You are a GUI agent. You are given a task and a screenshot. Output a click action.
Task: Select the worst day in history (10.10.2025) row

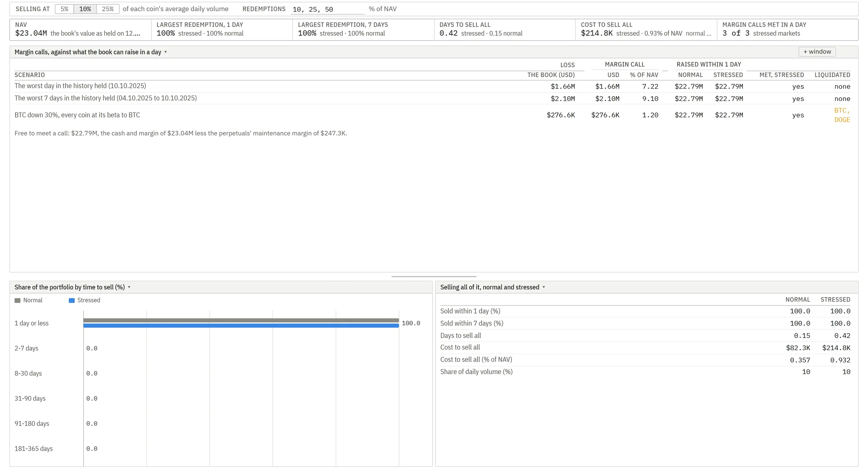(433, 86)
